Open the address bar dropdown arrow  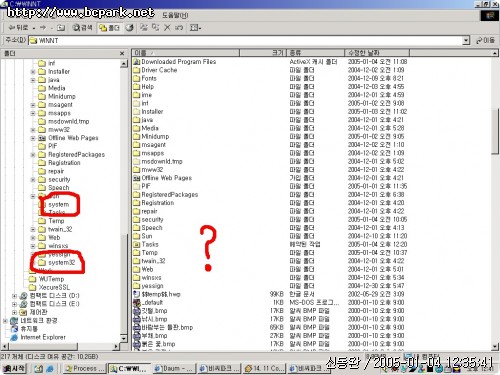pyautogui.click(x=466, y=41)
